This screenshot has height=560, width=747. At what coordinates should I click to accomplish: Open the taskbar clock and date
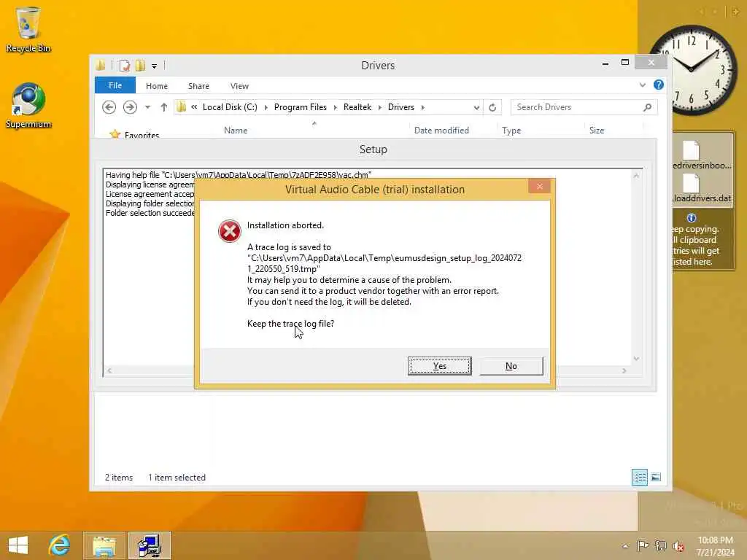click(715, 546)
